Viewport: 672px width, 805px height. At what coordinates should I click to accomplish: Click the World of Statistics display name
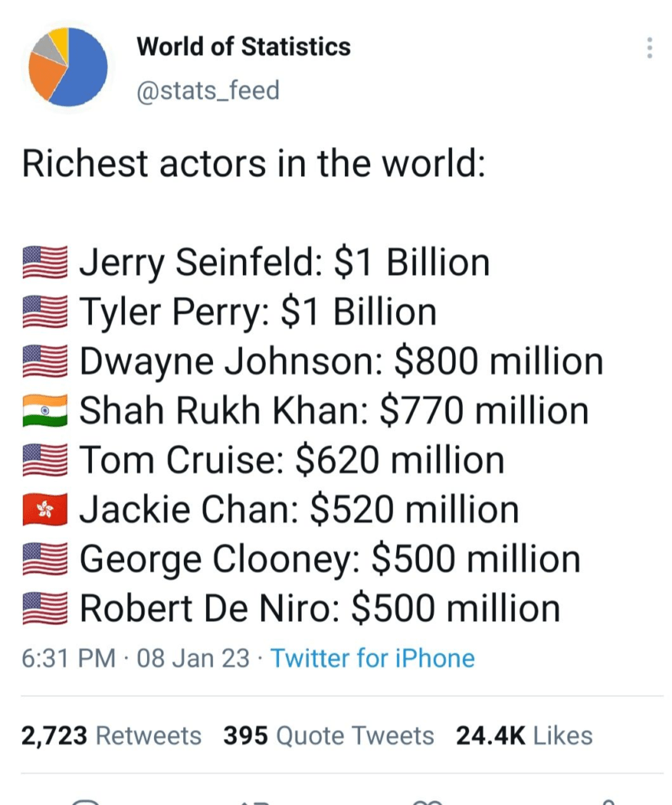click(x=244, y=46)
